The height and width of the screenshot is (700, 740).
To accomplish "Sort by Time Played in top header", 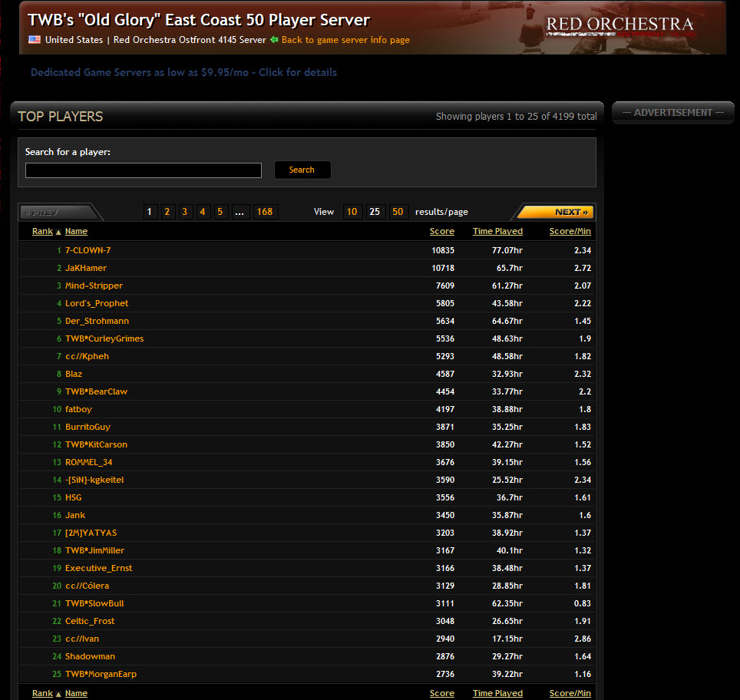I will tap(498, 231).
